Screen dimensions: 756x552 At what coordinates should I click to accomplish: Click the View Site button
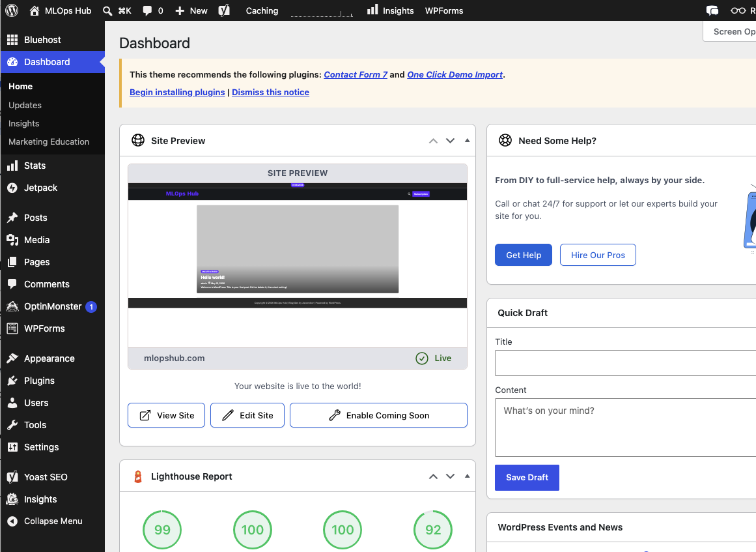[166, 415]
